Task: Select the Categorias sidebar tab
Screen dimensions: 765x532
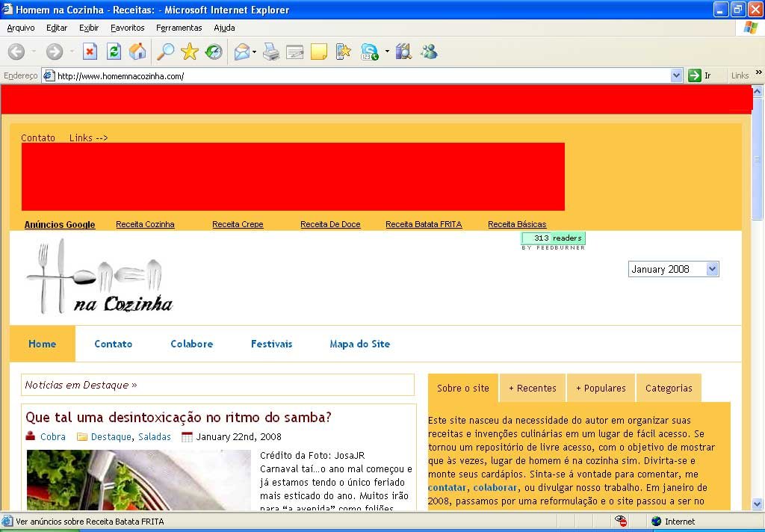Action: click(669, 388)
